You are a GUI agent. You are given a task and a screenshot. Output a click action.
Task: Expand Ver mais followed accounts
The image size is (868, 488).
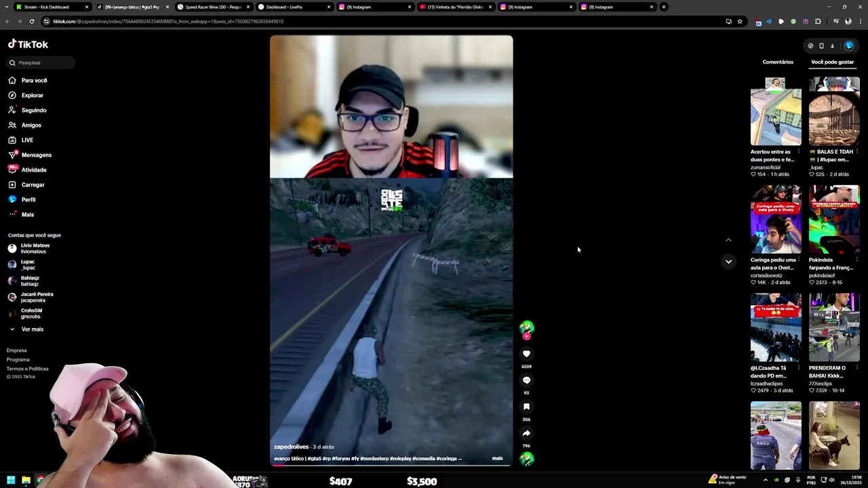point(32,329)
